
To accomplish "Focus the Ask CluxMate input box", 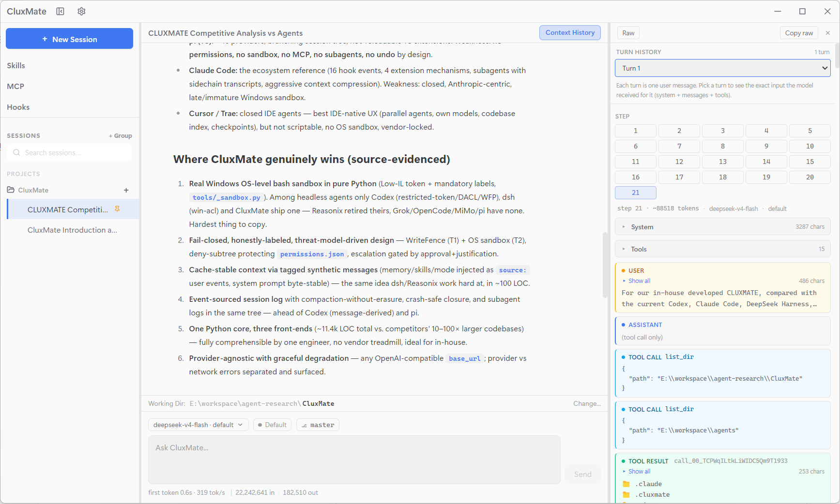I will point(354,460).
